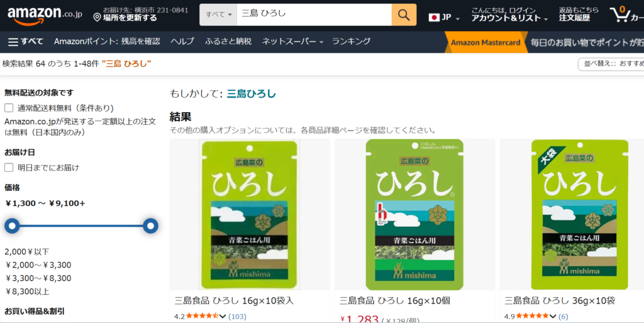This screenshot has height=323, width=644.
Task: Open the ひろし 16g×10袋入 product image
Action: point(250,214)
